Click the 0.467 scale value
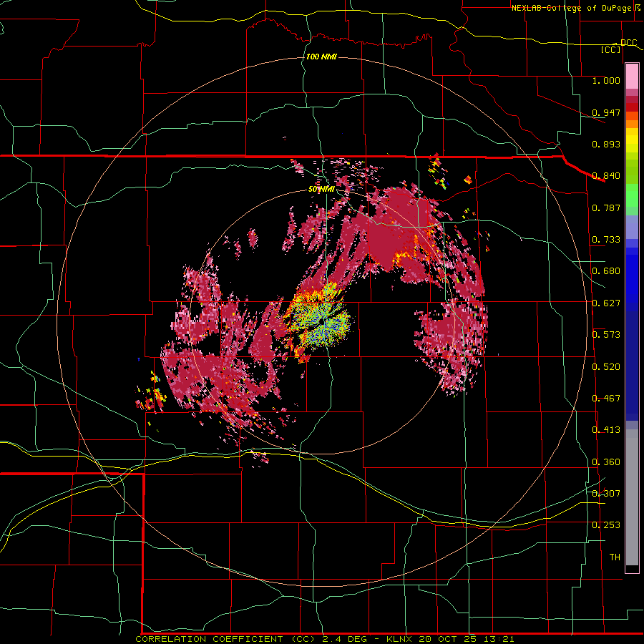Viewport: 644px width, 644px height. (606, 399)
